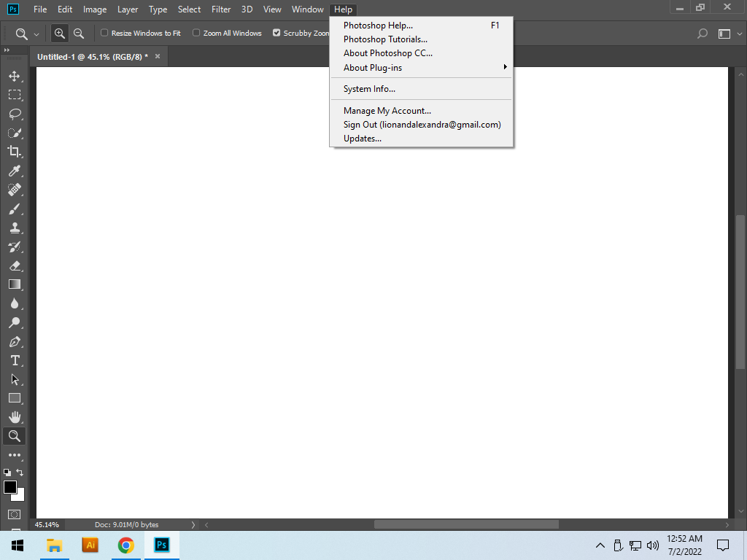The height and width of the screenshot is (560, 747).
Task: Open the Window menu
Action: click(307, 9)
